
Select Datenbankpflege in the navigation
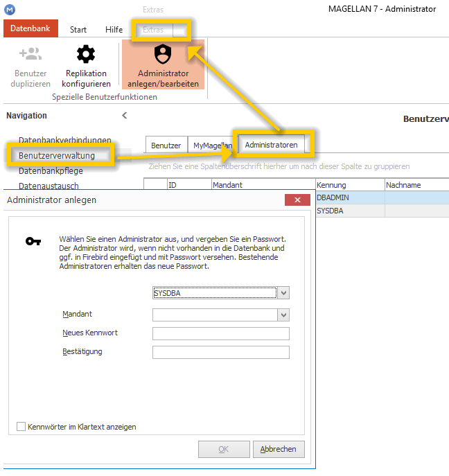(x=51, y=171)
